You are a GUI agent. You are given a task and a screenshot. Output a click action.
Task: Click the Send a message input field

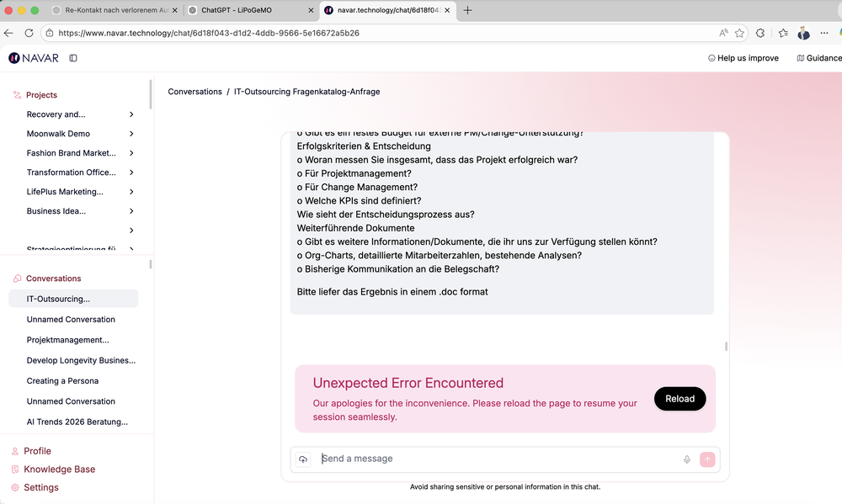click(497, 459)
